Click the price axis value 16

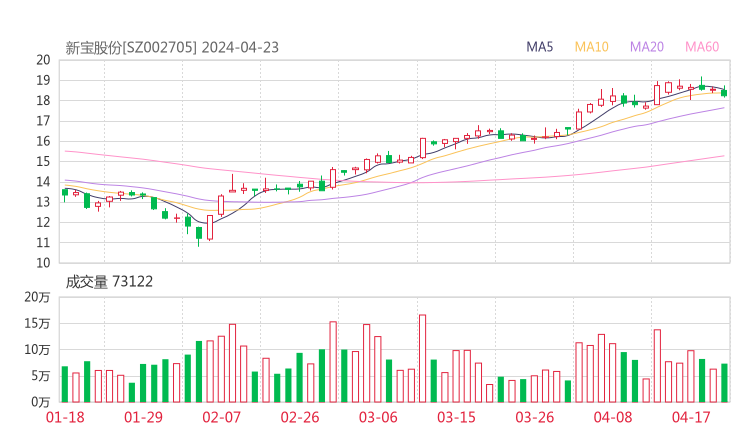pyautogui.click(x=43, y=141)
